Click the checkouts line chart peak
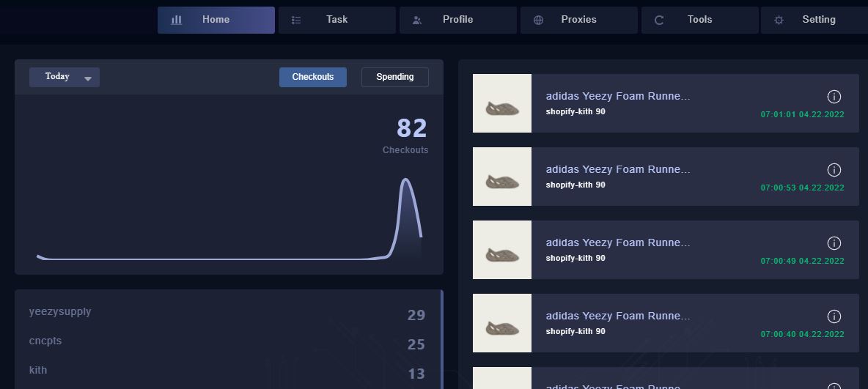 [x=405, y=179]
